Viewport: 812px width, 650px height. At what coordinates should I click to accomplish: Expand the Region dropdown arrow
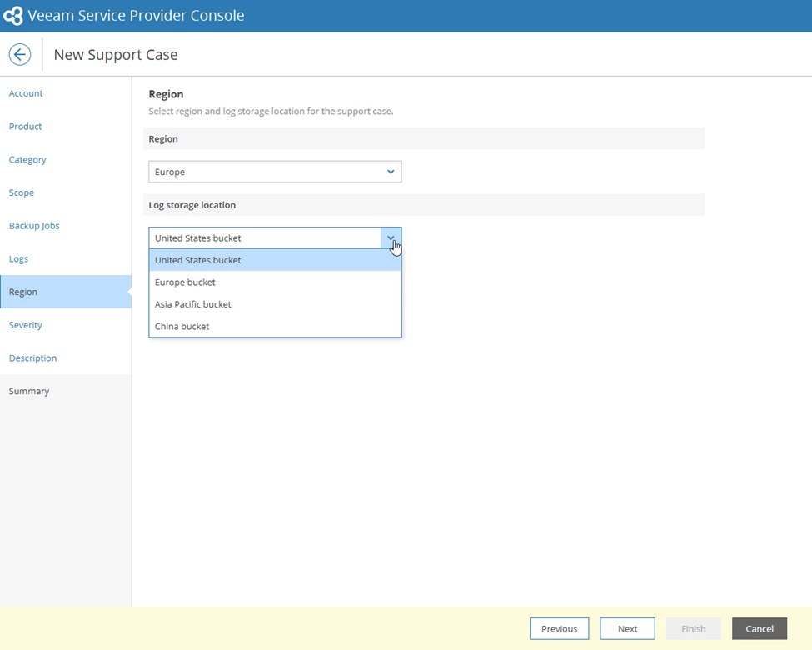click(391, 172)
